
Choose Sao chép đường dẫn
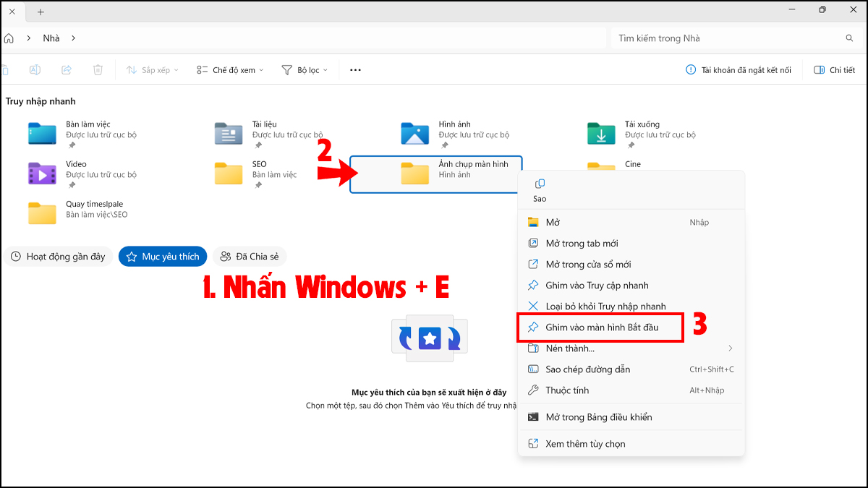pos(631,369)
